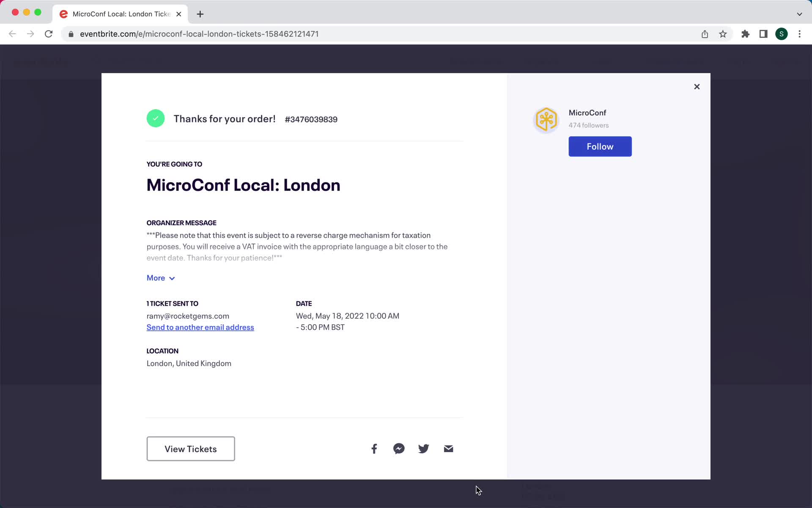The image size is (812, 508).
Task: Click the address bar URL
Action: (199, 34)
